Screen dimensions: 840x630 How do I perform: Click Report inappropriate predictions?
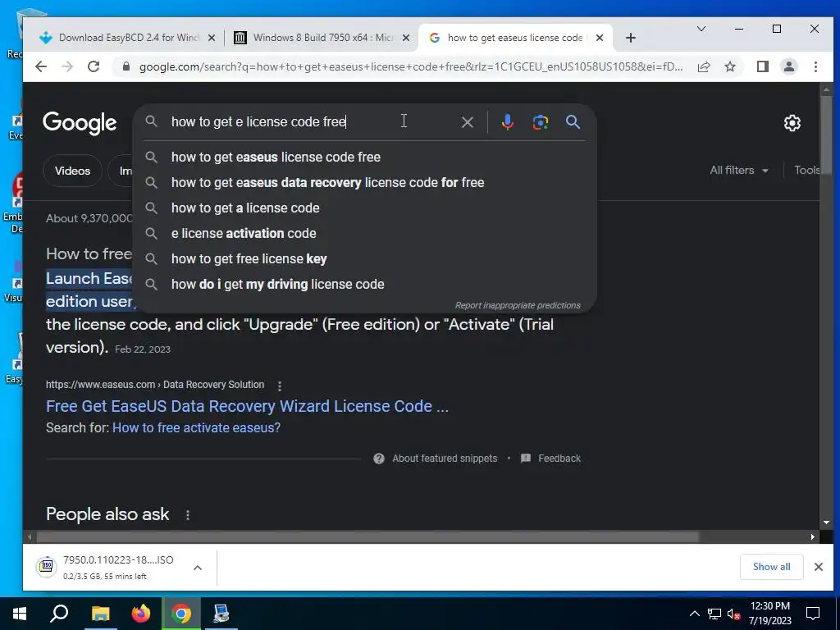[x=518, y=305]
